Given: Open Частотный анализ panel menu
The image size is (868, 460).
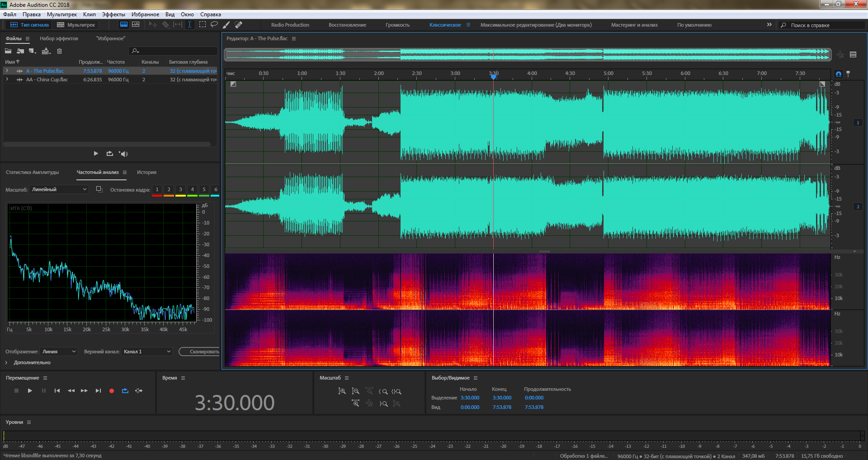Looking at the screenshot, I should (125, 172).
